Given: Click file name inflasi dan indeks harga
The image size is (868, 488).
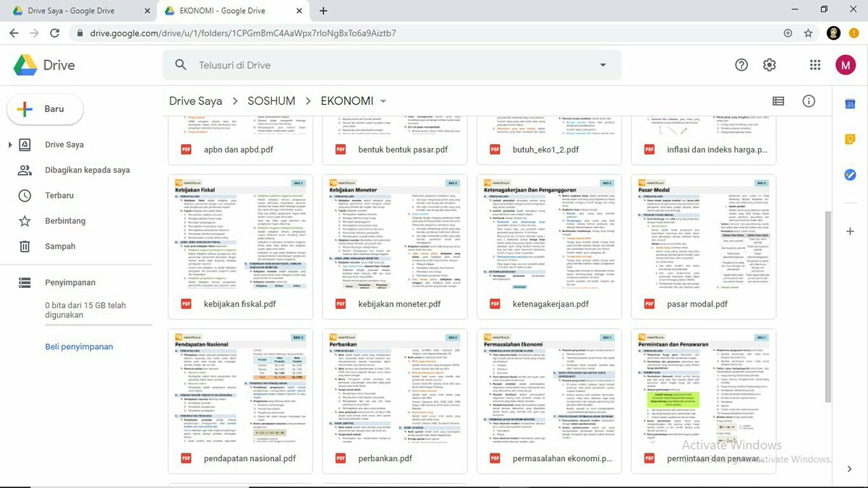Looking at the screenshot, I should 718,150.
